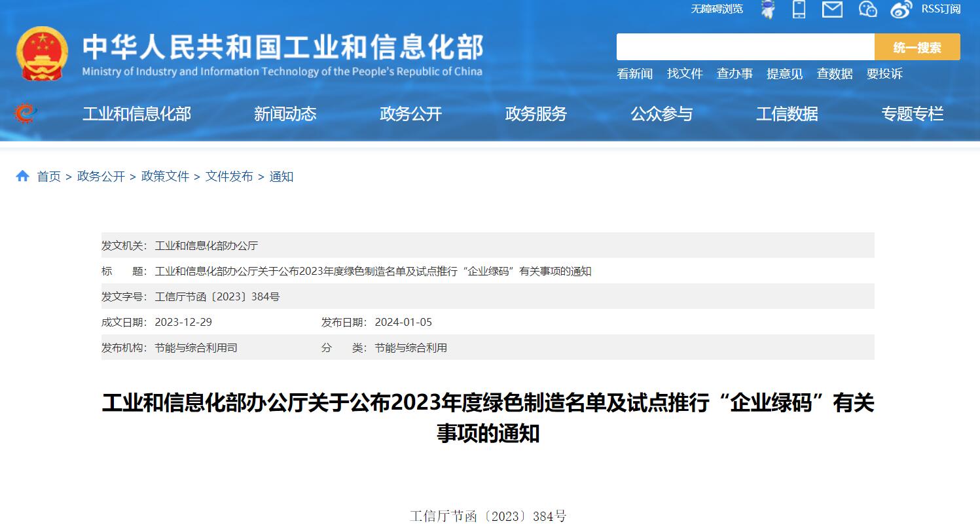Select the 政务公开 navigation item
The image size is (980, 532).
coord(410,114)
